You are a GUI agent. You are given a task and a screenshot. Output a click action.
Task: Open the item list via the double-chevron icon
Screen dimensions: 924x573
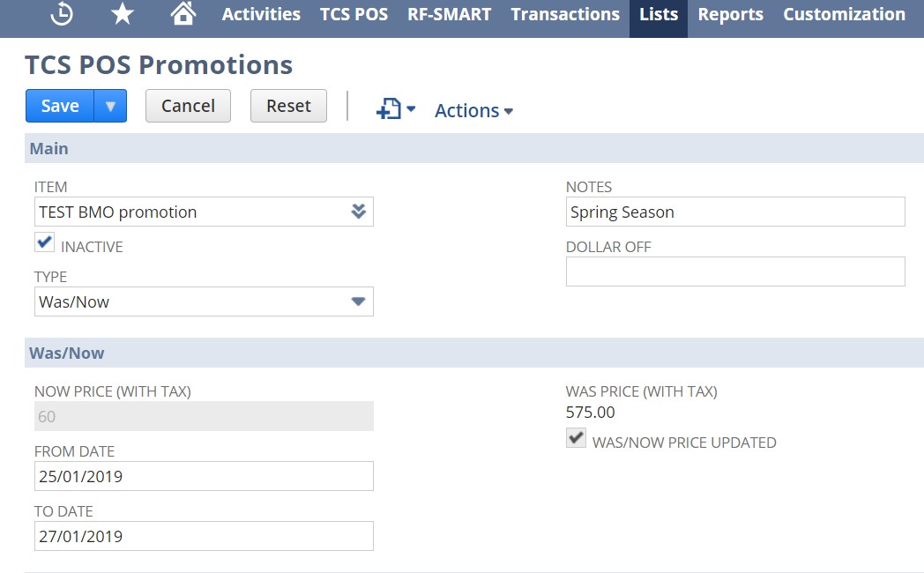359,212
